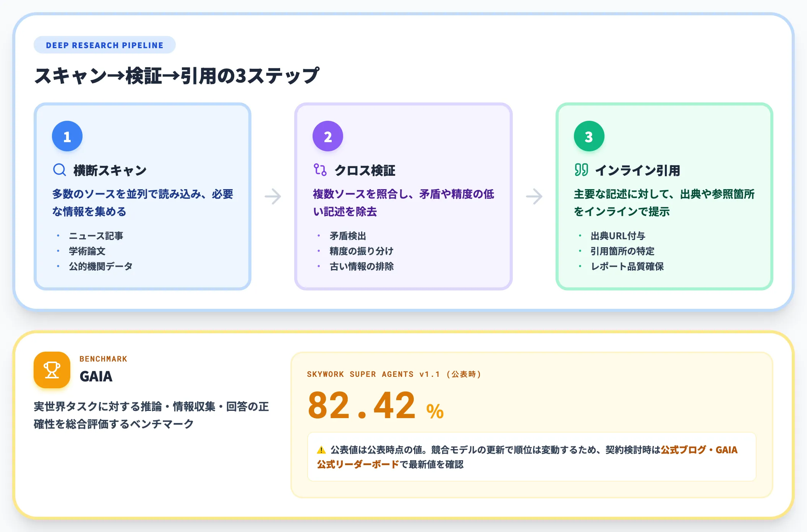Click the 精度の振り分け bullet item
The image size is (807, 532).
pos(361,251)
